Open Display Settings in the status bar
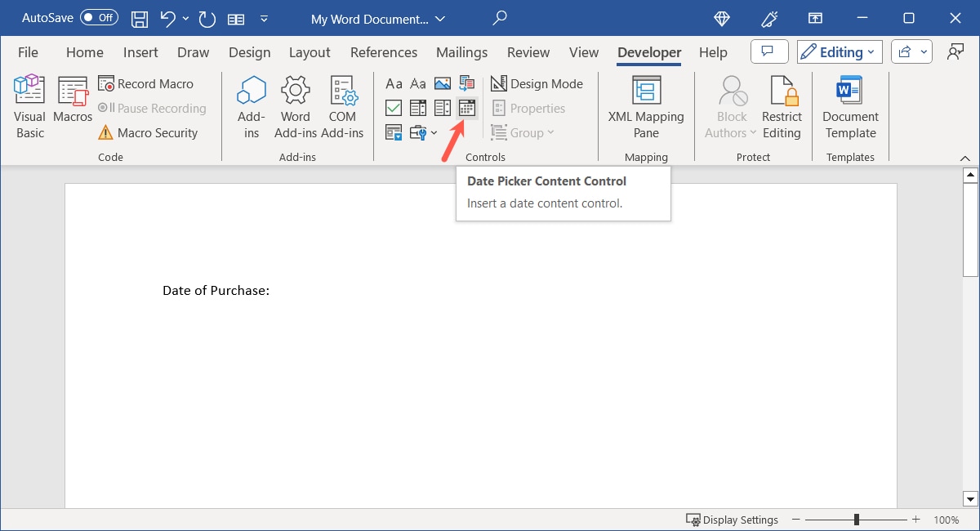 point(732,519)
